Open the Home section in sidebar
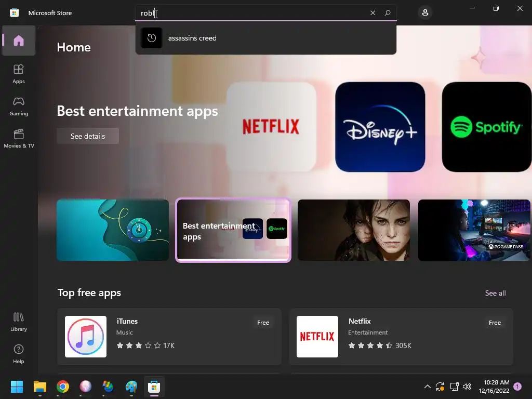This screenshot has width=532, height=399. click(x=19, y=41)
